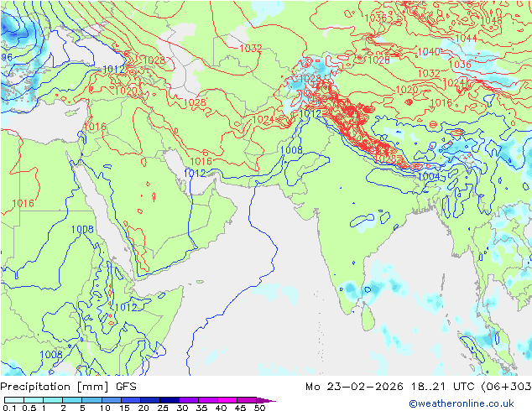Screen dimensions: 532x411
Task: Select the 45–50 mm legend swatch
Action: 247,400
